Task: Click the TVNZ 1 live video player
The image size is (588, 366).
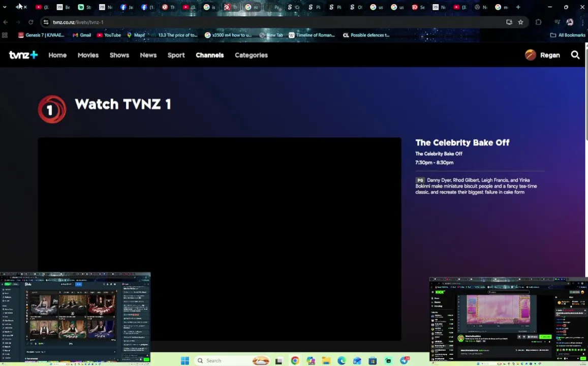Action: coord(220,239)
